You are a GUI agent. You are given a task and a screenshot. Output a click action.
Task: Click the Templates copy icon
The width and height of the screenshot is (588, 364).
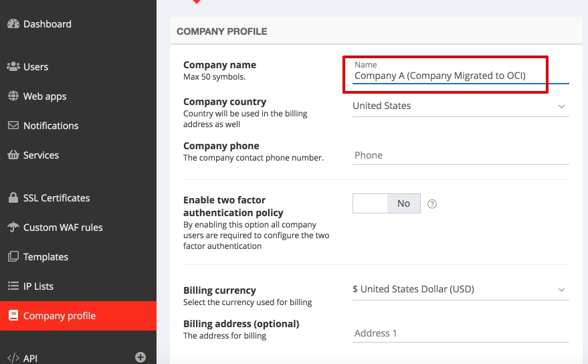point(13,257)
